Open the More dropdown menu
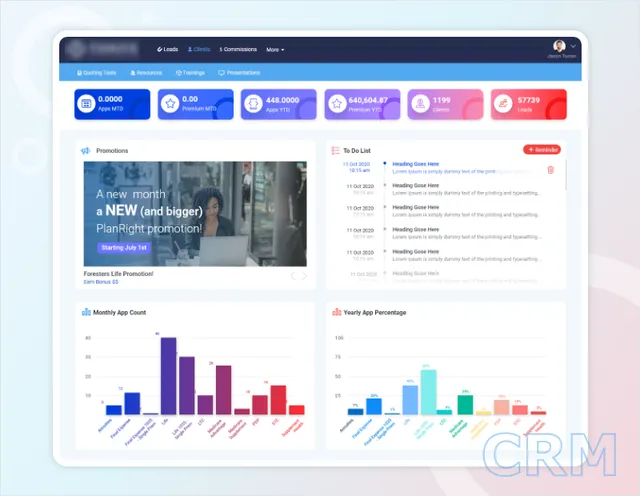 coord(275,49)
